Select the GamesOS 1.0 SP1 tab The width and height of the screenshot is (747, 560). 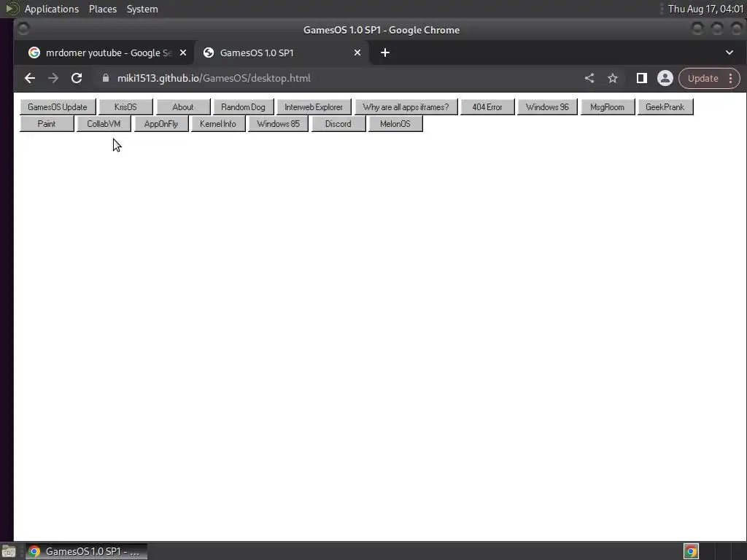[281, 52]
